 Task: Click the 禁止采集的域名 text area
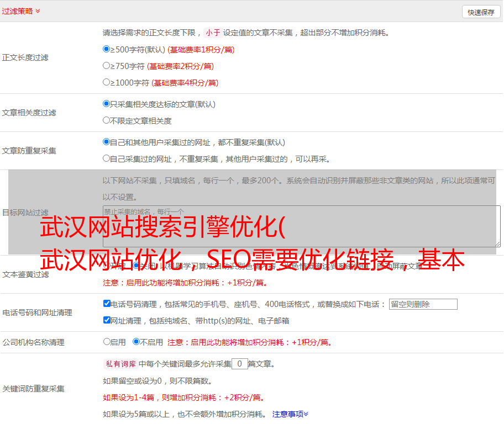302,226
